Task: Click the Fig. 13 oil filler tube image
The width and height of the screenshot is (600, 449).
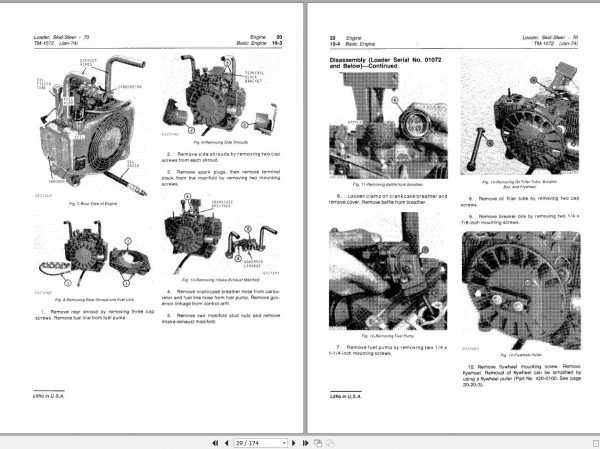Action: (x=520, y=116)
